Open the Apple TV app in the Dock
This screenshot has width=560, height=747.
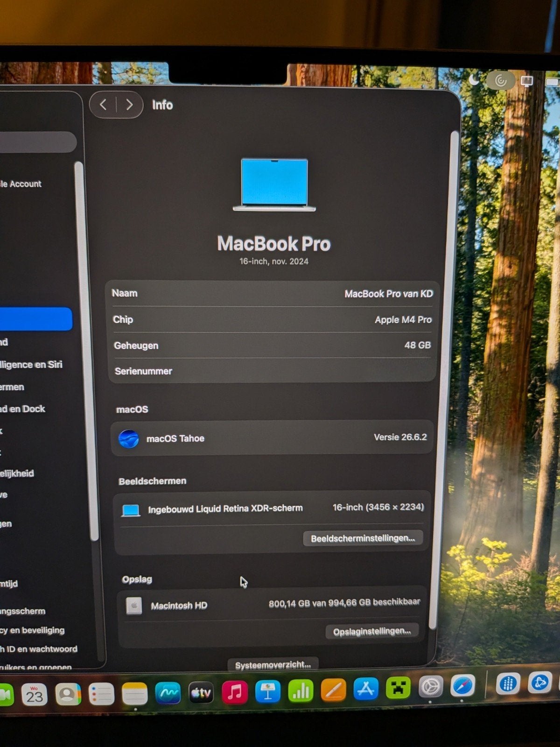(x=201, y=693)
